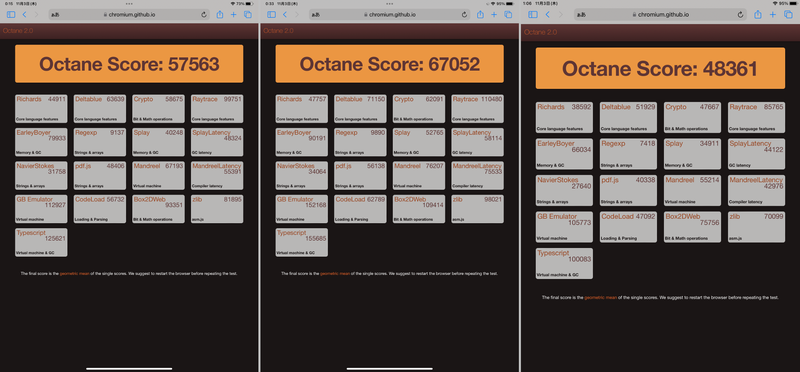Open ぁあ page settings in 48361 score browser
The height and width of the screenshot is (372, 800).
tap(581, 15)
